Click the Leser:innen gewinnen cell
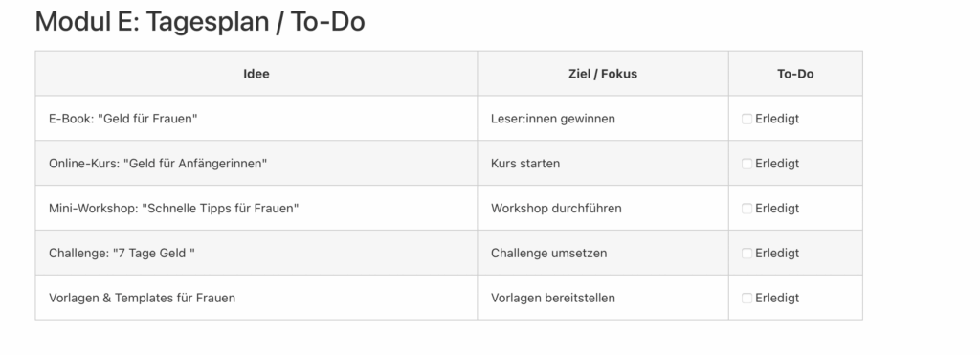 603,119
